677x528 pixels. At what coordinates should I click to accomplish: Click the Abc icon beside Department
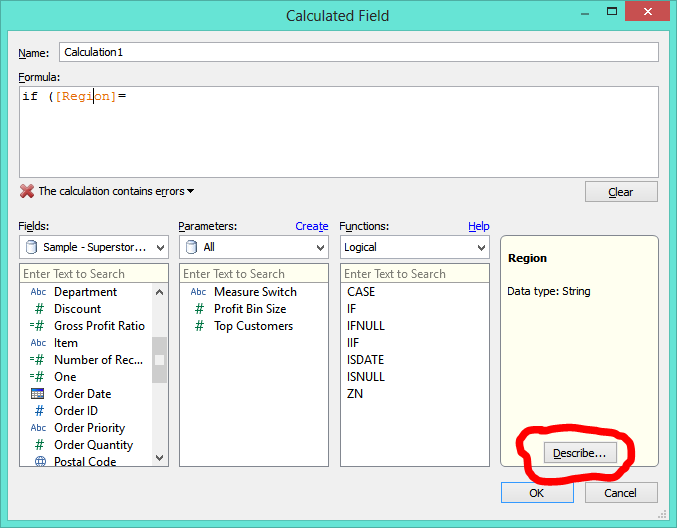click(x=38, y=292)
